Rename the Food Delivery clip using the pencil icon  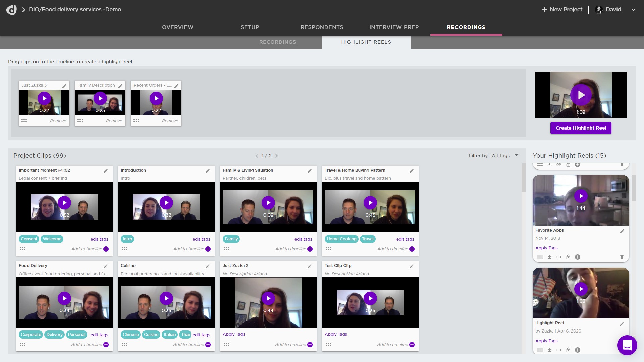(106, 266)
